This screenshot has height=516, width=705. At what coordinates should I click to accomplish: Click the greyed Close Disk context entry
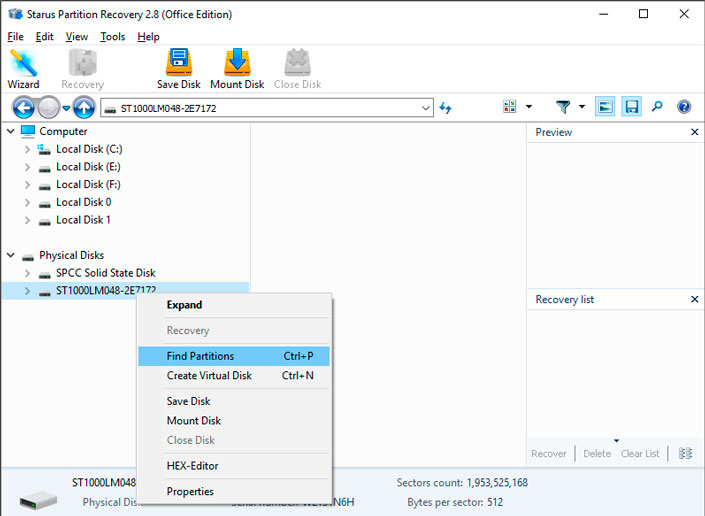pos(234,440)
